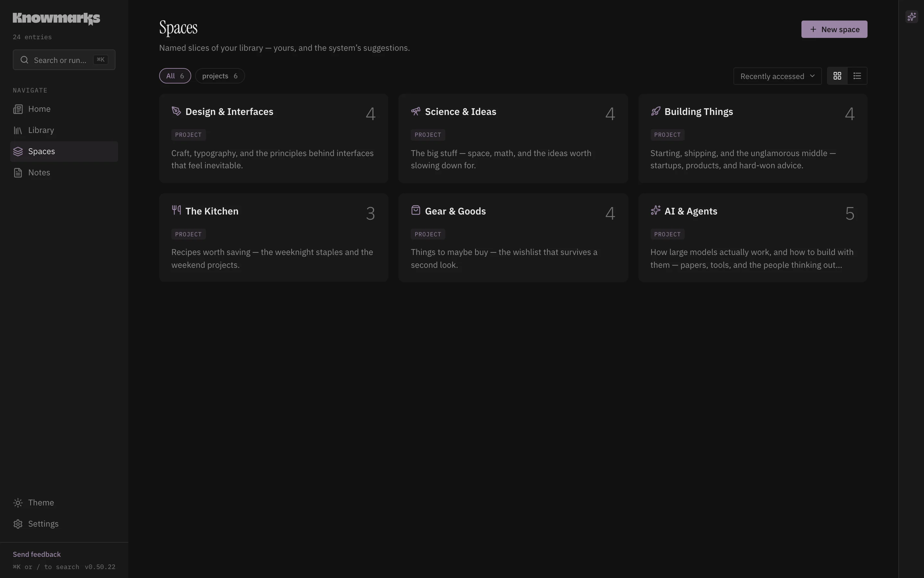Click the Settings gear icon
The height and width of the screenshot is (578, 924).
[x=18, y=524]
